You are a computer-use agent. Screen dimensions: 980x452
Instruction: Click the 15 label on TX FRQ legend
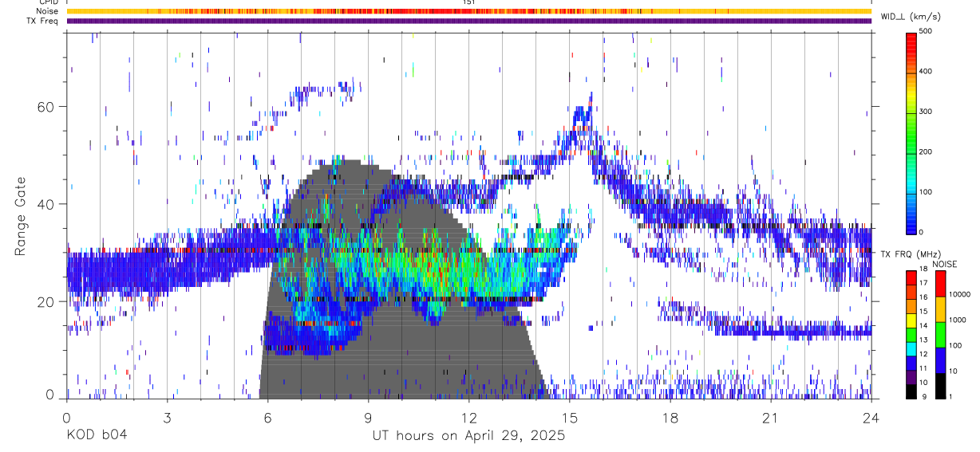coord(923,312)
